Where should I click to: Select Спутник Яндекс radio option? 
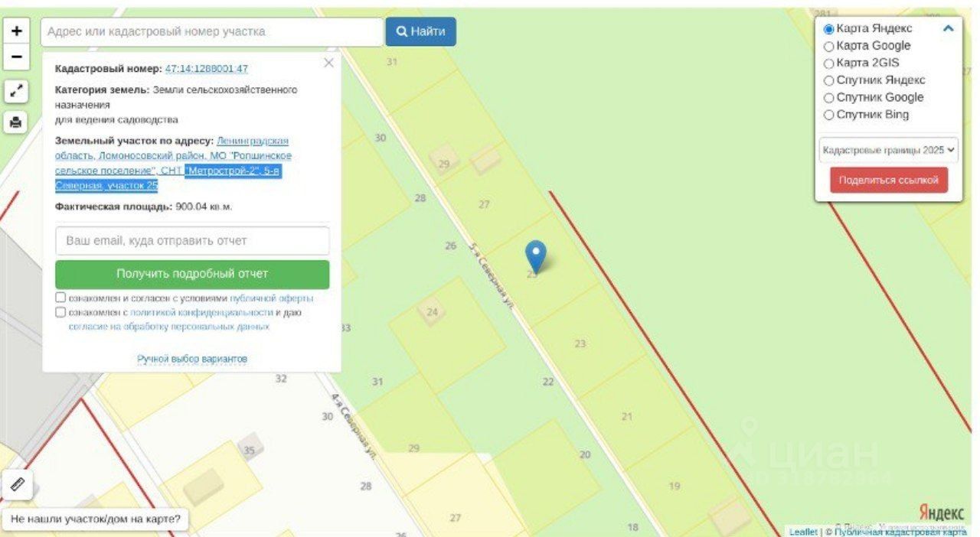pos(828,80)
